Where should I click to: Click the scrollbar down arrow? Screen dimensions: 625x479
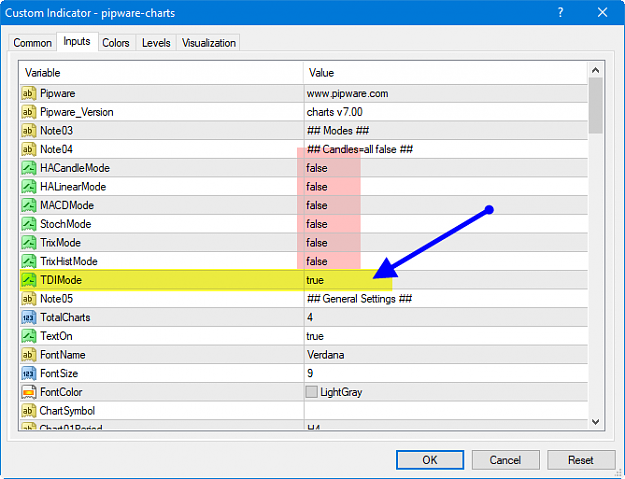[x=596, y=422]
